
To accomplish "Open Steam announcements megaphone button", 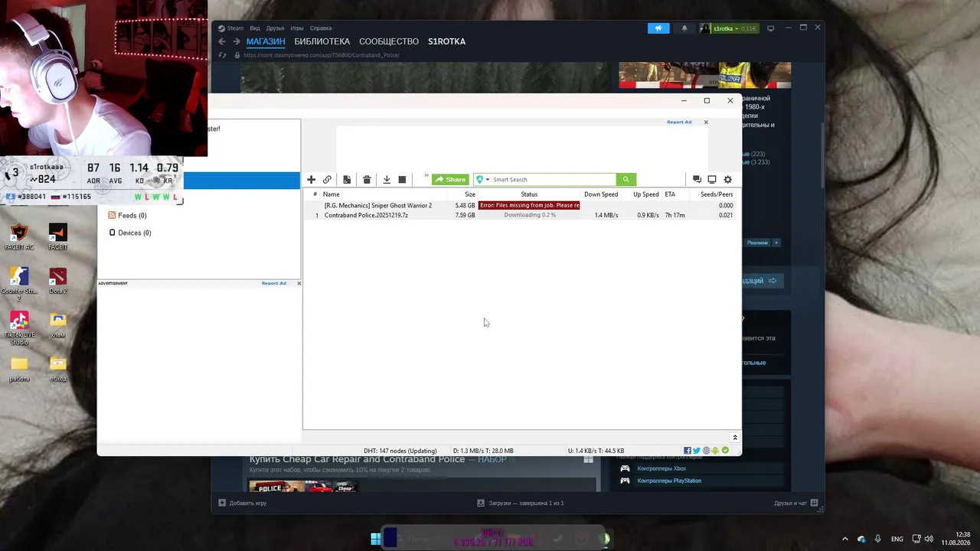I will coord(658,28).
